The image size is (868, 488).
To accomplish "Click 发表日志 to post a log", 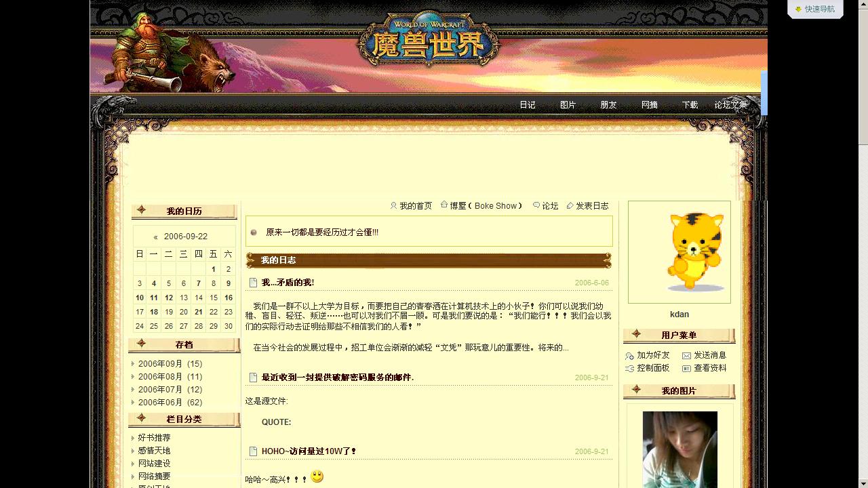I will point(593,206).
